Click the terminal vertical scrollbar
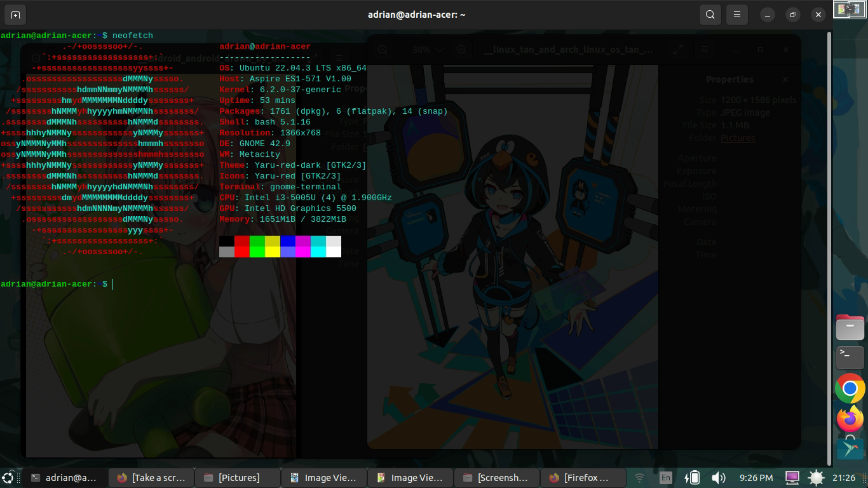Image resolution: width=868 pixels, height=488 pixels. coord(829,248)
